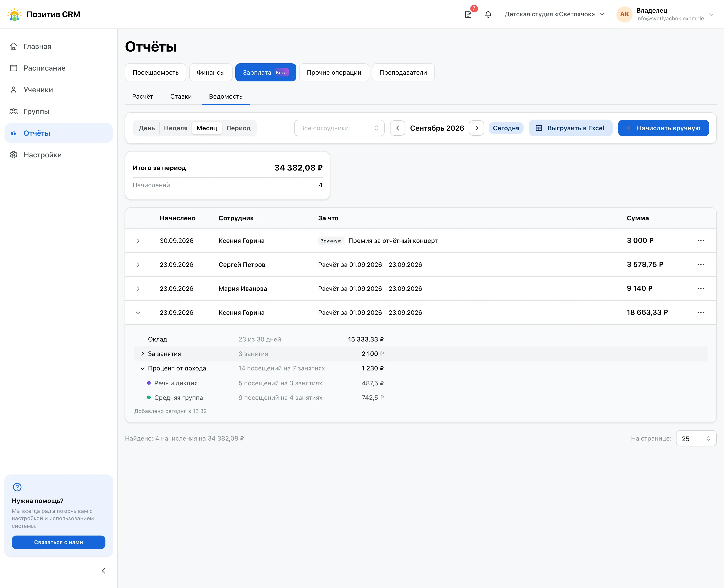Click Связаться с нами button
The image size is (724, 588).
point(59,542)
